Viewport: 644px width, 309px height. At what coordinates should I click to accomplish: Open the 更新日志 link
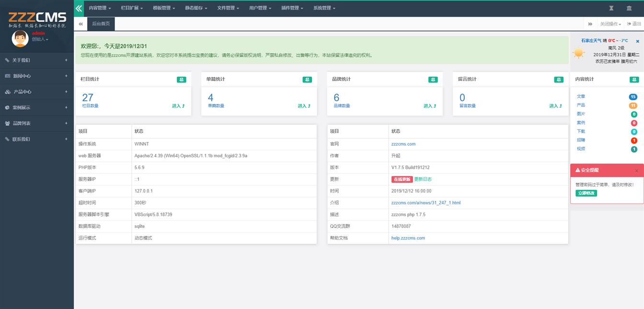pyautogui.click(x=423, y=179)
